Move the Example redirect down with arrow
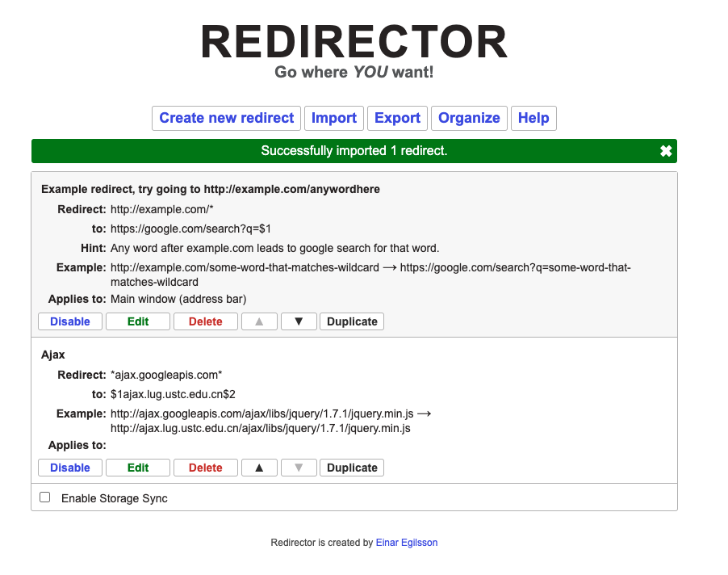This screenshot has height=575, width=728. point(299,321)
